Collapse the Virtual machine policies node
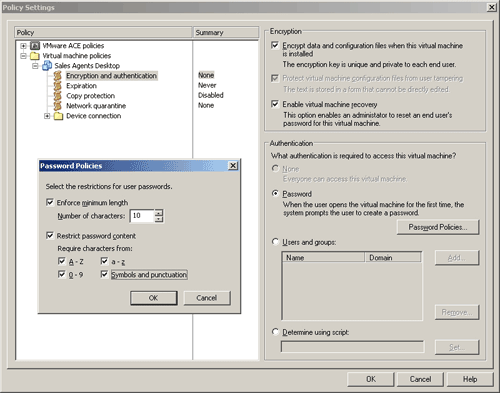Screen dimensions: 500x393 (23, 56)
